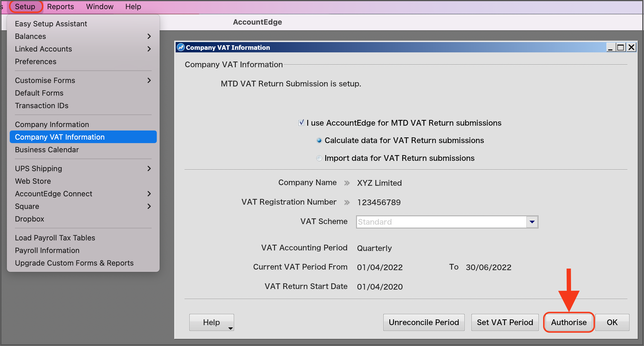Viewport: 644px width, 346px height.
Task: Click 'MTD VAT Return Submission is setup.' text
Action: pos(291,84)
